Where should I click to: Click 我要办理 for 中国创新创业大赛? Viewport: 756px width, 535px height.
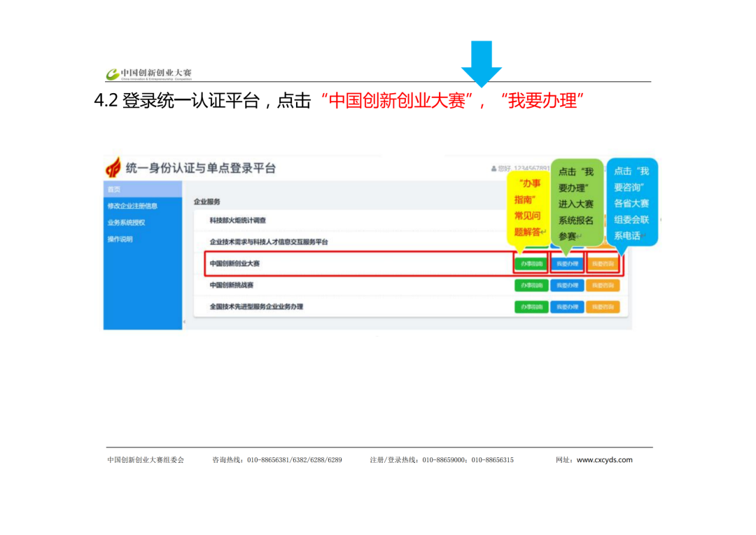[567, 264]
